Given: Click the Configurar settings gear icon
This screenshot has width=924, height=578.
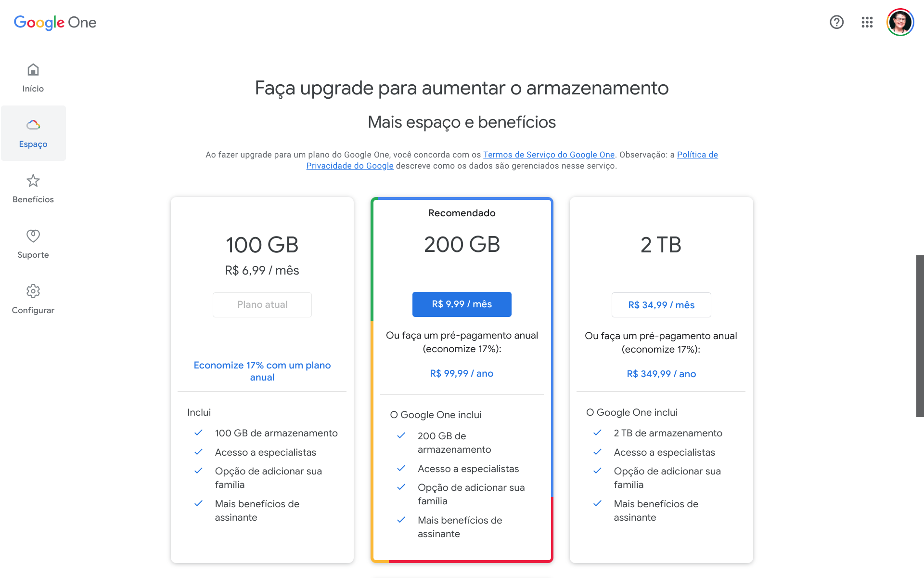Looking at the screenshot, I should (33, 289).
